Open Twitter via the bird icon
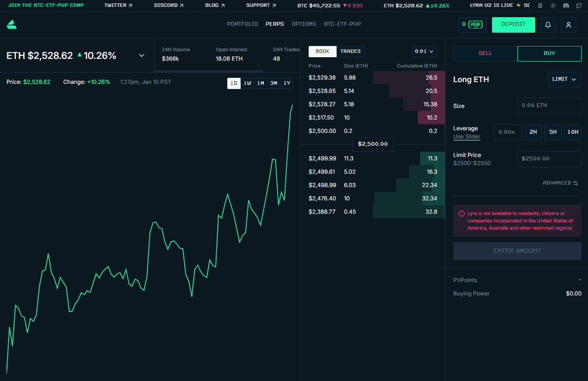This screenshot has height=381, width=588. [x=579, y=6]
